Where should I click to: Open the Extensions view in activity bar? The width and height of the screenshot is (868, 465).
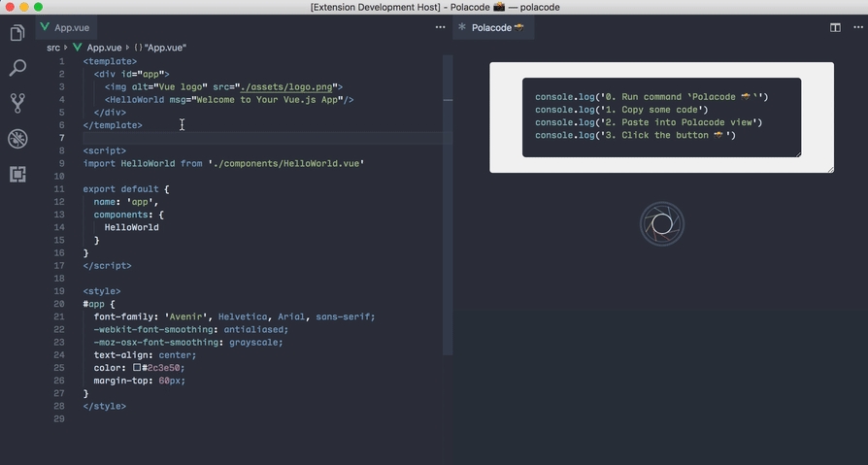(17, 175)
